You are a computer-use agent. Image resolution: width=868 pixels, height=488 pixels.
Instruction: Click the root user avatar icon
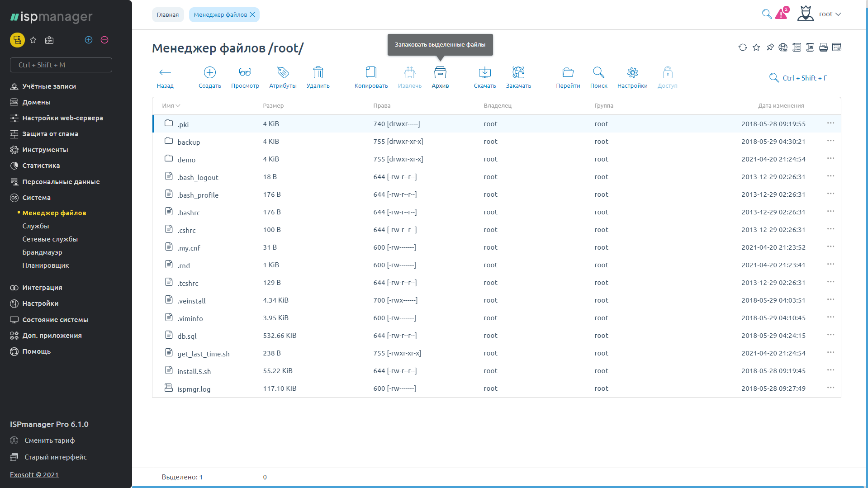pos(805,14)
